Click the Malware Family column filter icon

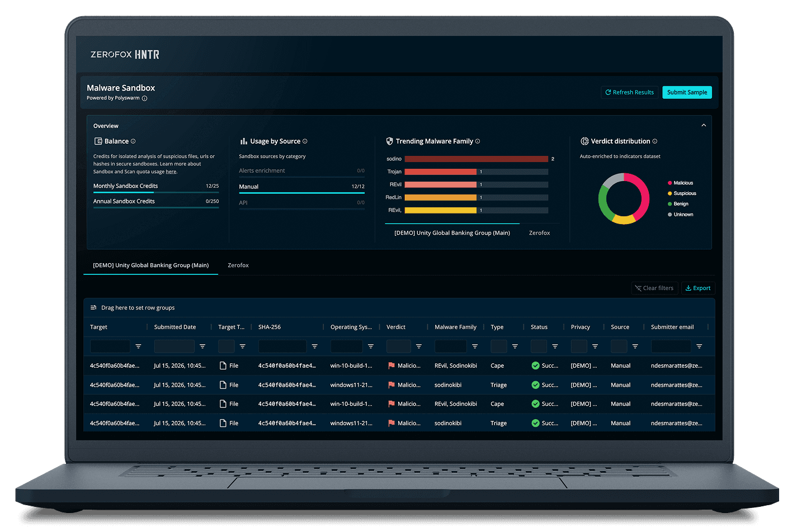click(475, 346)
